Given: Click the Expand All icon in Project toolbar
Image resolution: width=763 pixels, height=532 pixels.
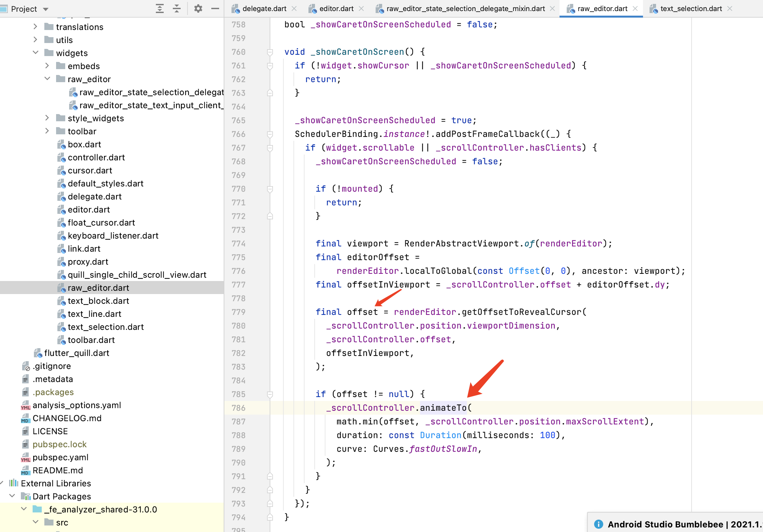Looking at the screenshot, I should point(160,9).
